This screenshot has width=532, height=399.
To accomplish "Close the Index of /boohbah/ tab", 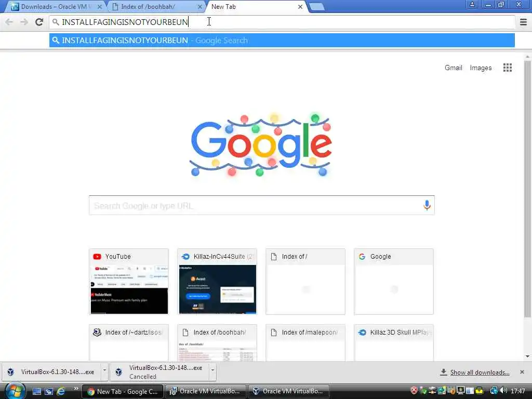I will [199, 6].
